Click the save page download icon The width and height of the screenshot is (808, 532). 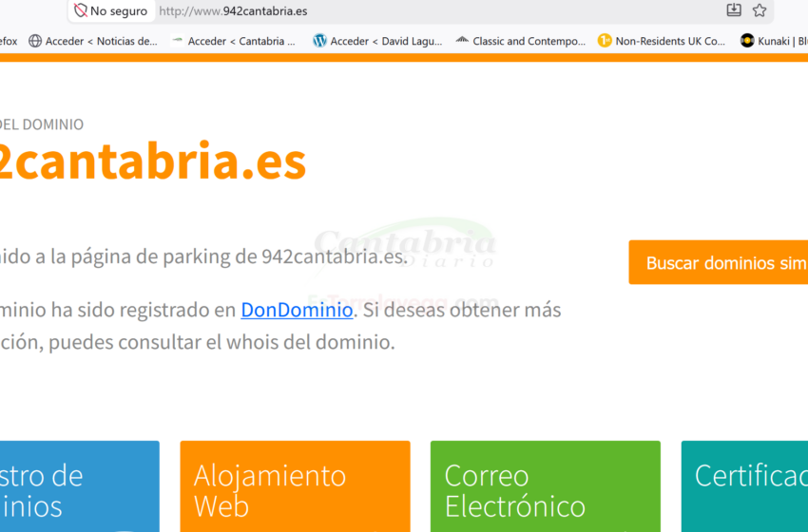point(734,9)
